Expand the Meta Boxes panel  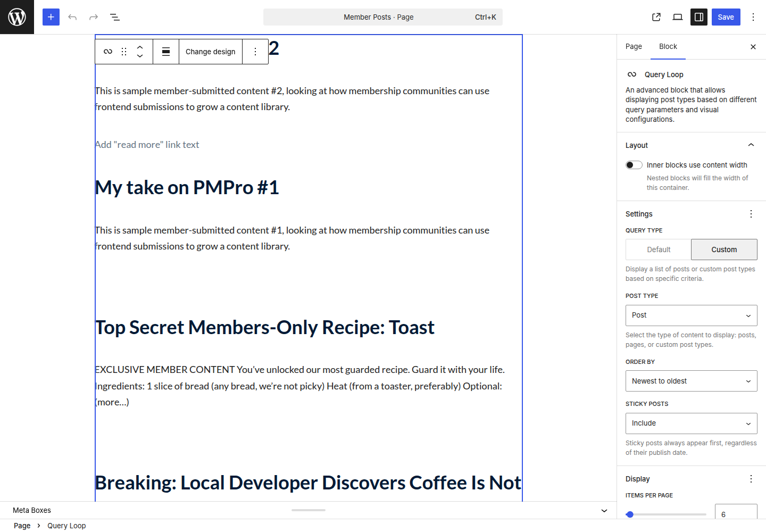[604, 510]
